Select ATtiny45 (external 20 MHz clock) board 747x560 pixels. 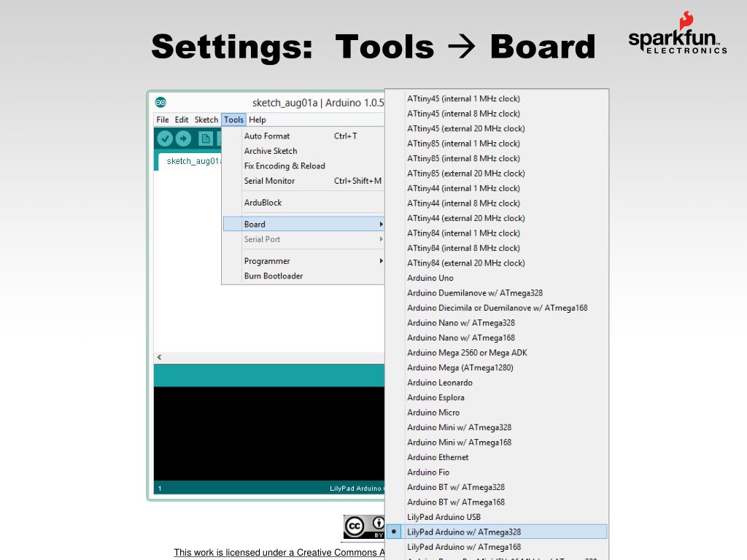click(x=497, y=128)
